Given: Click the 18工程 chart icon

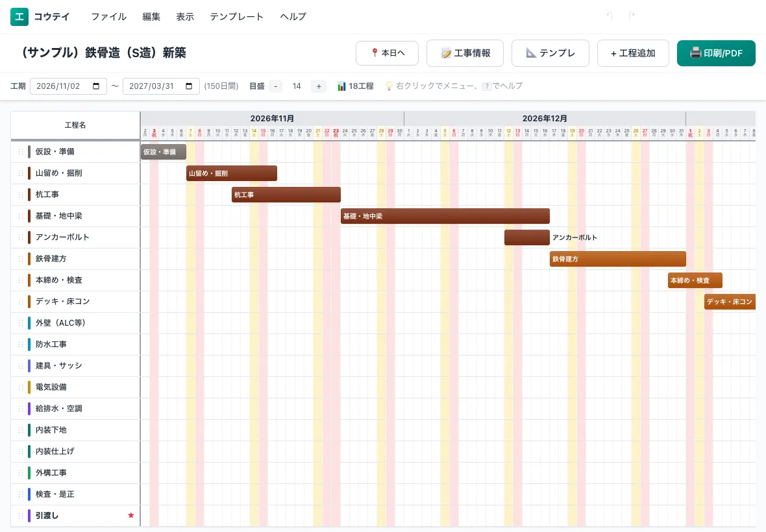Looking at the screenshot, I should (x=341, y=86).
